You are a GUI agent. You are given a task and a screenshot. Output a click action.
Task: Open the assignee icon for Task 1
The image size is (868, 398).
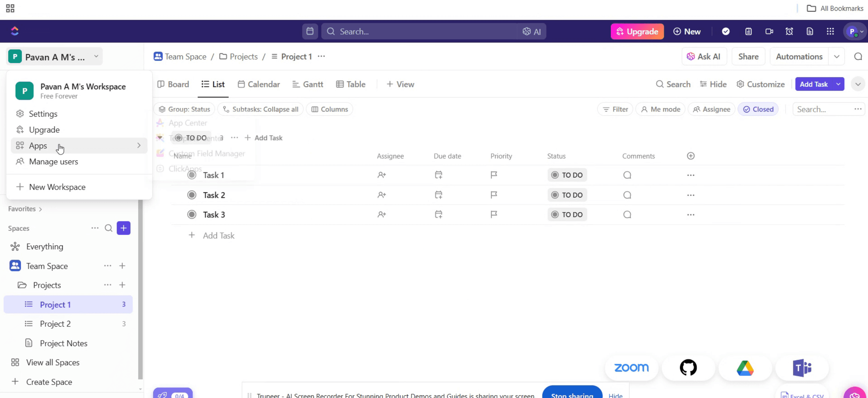click(x=381, y=175)
